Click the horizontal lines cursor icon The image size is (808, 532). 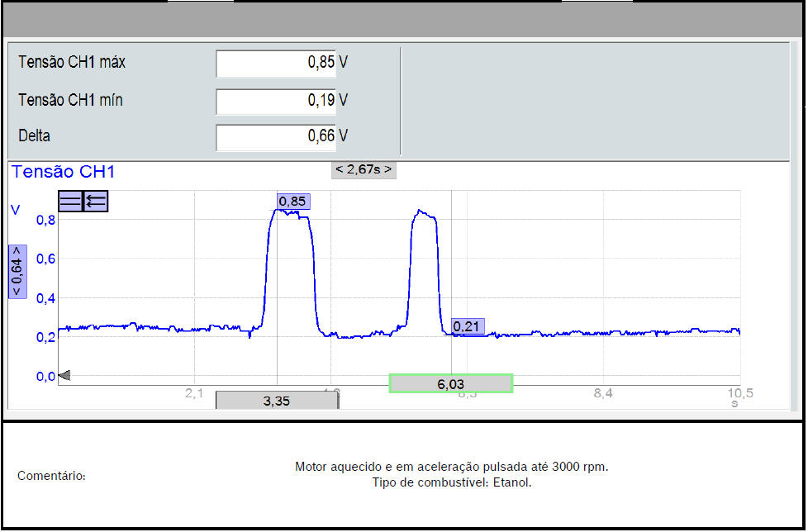pyautogui.click(x=70, y=201)
